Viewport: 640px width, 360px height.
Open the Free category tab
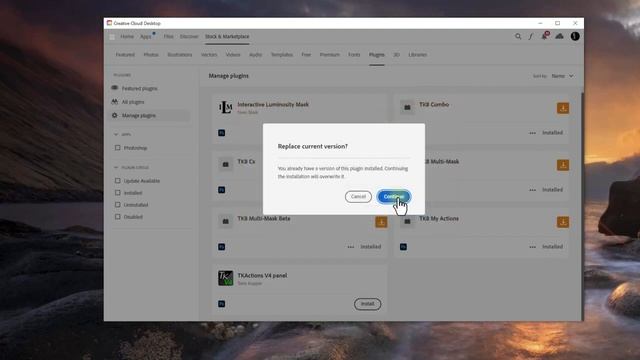coord(306,55)
